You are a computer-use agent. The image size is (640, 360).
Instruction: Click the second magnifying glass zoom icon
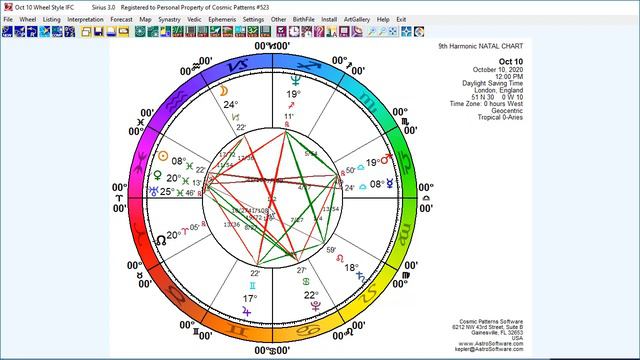(x=382, y=31)
